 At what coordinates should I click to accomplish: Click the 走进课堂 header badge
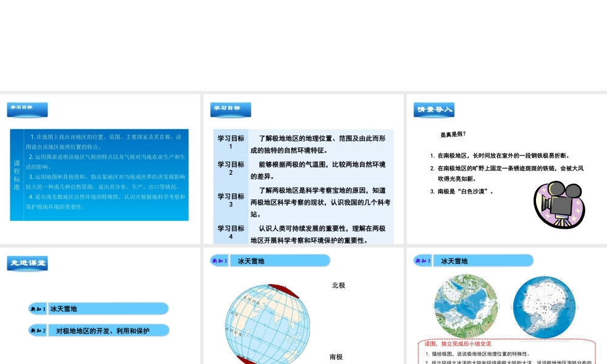tap(27, 263)
